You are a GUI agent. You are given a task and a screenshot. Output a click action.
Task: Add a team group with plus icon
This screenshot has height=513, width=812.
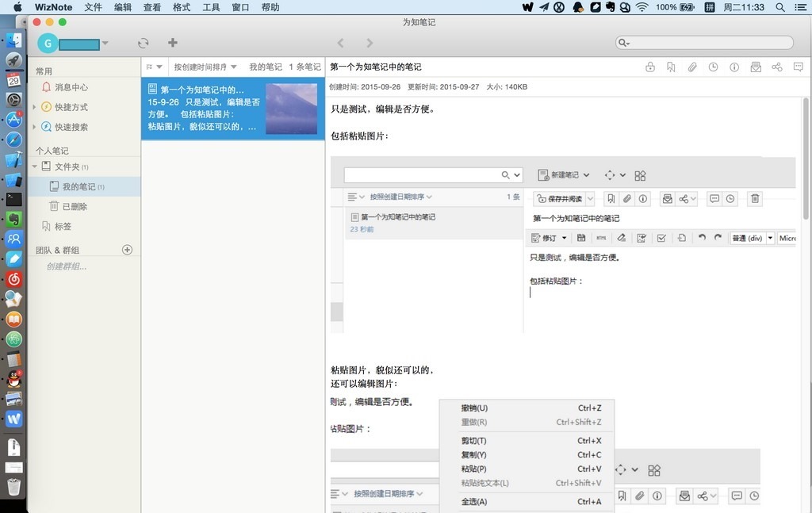pos(127,250)
